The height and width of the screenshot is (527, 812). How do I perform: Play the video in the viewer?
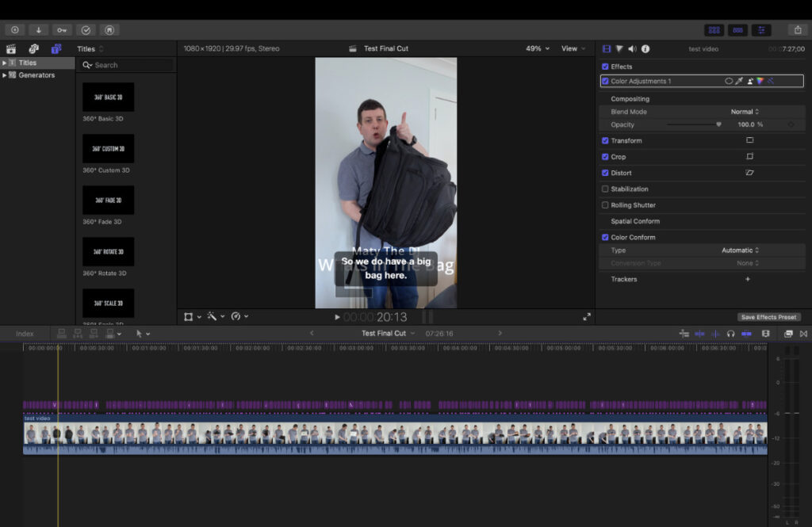[337, 317]
